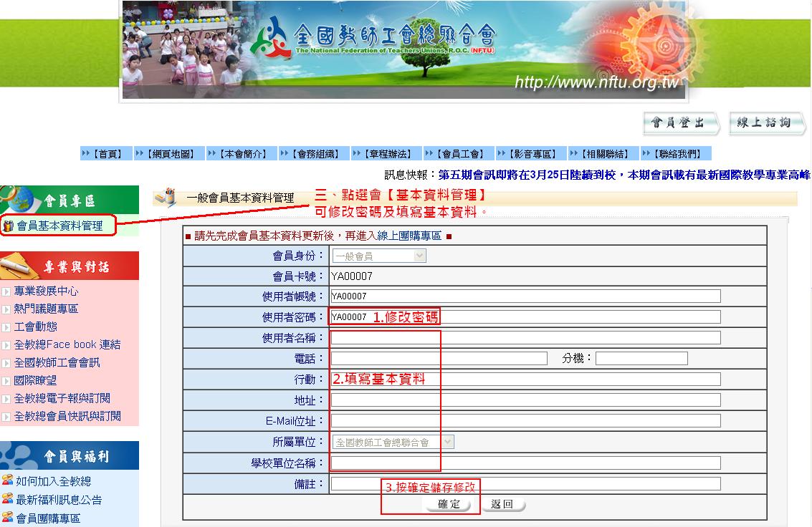Image resolution: width=812 pixels, height=527 pixels.
Task: Click the 會員專區 globe header image
Action: pyautogui.click(x=70, y=200)
